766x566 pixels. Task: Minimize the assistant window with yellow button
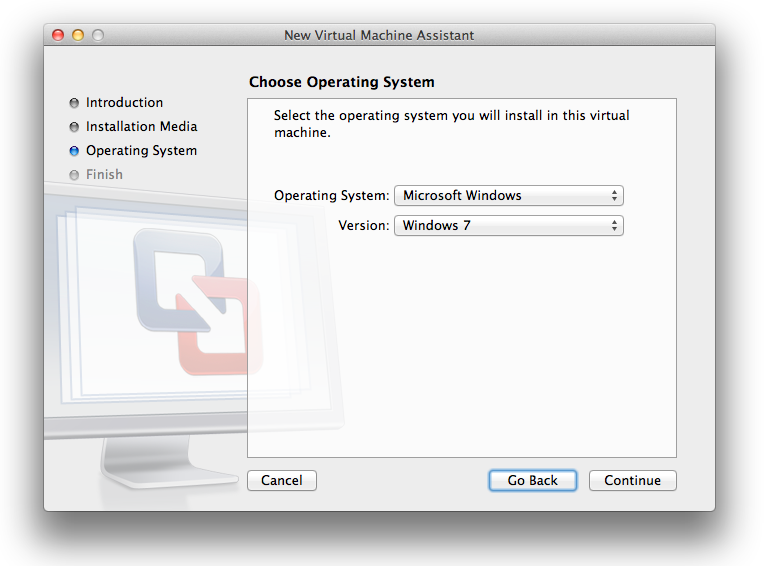pos(78,35)
